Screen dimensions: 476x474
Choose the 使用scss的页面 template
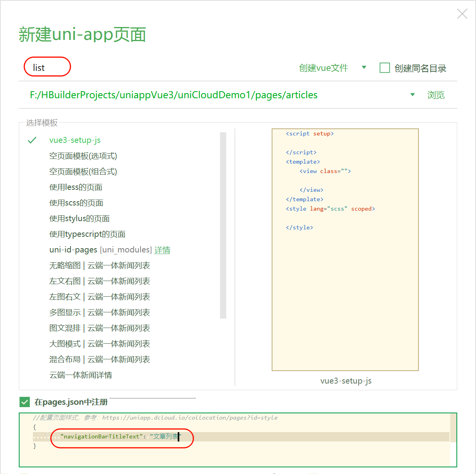point(76,203)
